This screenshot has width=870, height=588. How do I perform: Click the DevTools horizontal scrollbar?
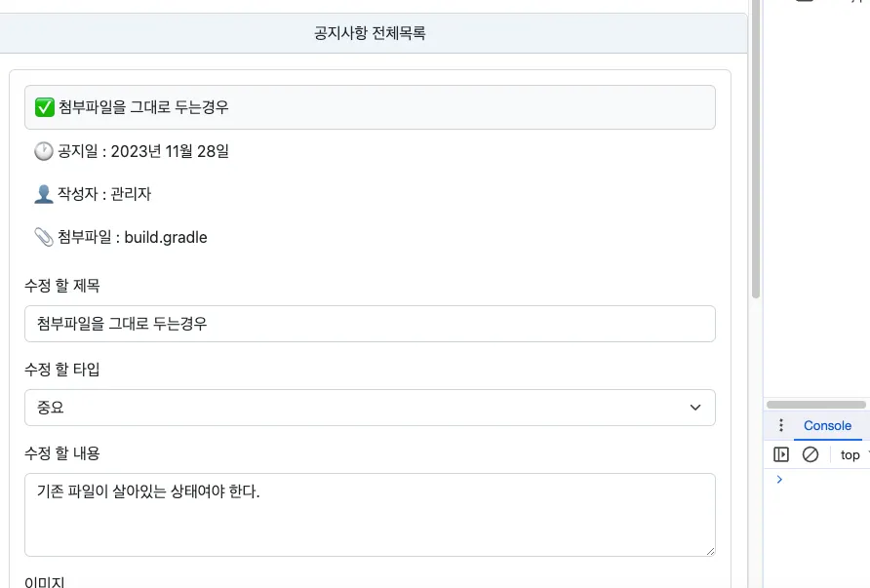click(x=817, y=404)
